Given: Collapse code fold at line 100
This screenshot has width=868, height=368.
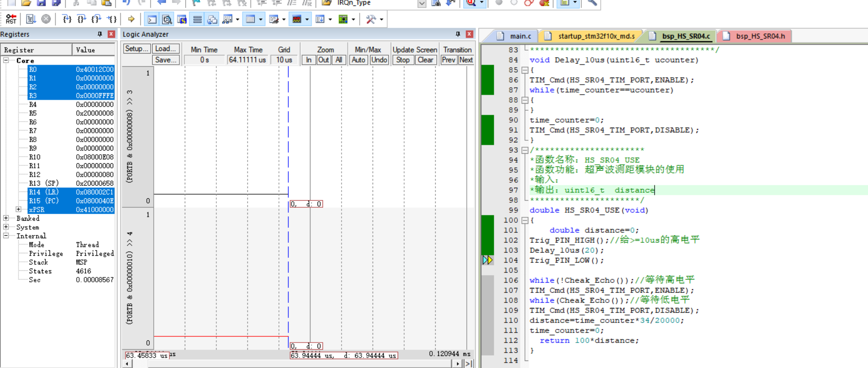Looking at the screenshot, I should point(525,220).
